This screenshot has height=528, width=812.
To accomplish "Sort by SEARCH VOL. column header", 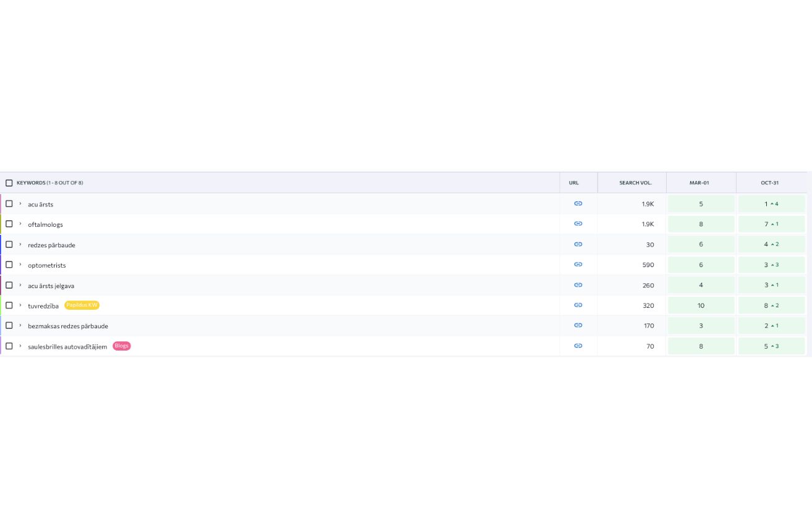I will (635, 183).
